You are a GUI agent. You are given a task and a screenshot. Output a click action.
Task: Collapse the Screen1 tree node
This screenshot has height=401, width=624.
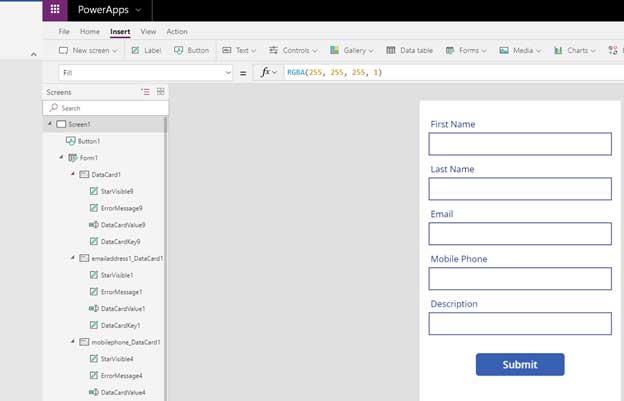pyautogui.click(x=49, y=124)
